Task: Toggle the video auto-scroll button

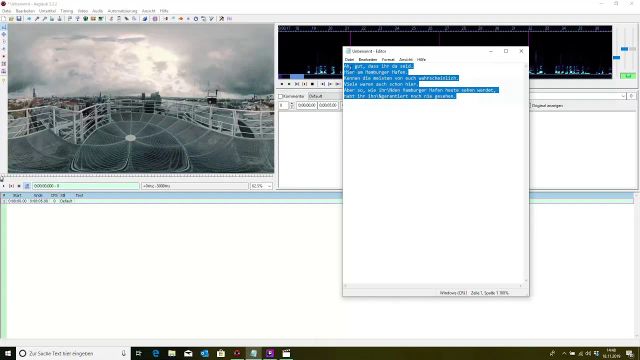Action: (27, 186)
